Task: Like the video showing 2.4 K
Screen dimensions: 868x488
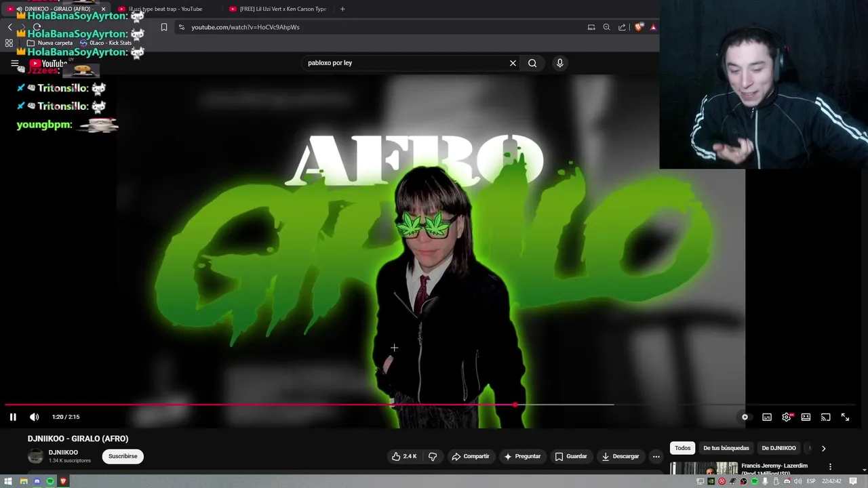Action: (404, 456)
